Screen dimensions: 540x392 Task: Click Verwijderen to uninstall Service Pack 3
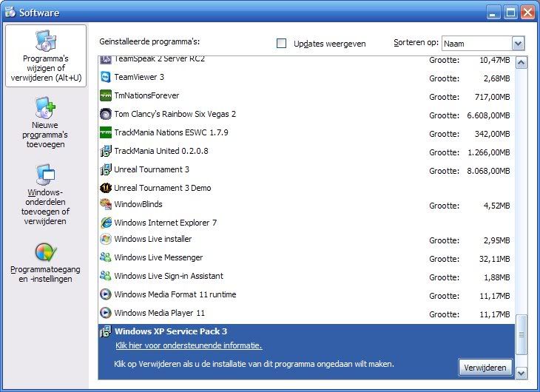[x=485, y=368]
